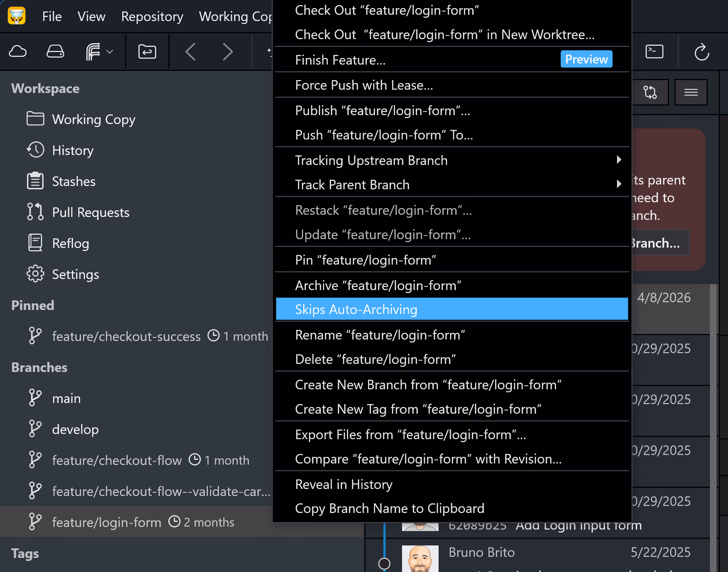728x572 pixels.
Task: Choose Rename "feature/login-form"
Action: click(x=452, y=335)
